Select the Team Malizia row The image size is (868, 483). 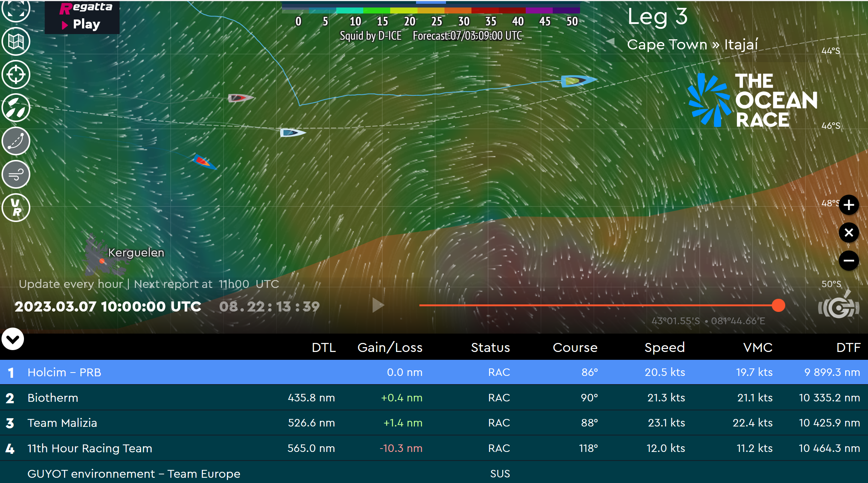coord(434,423)
